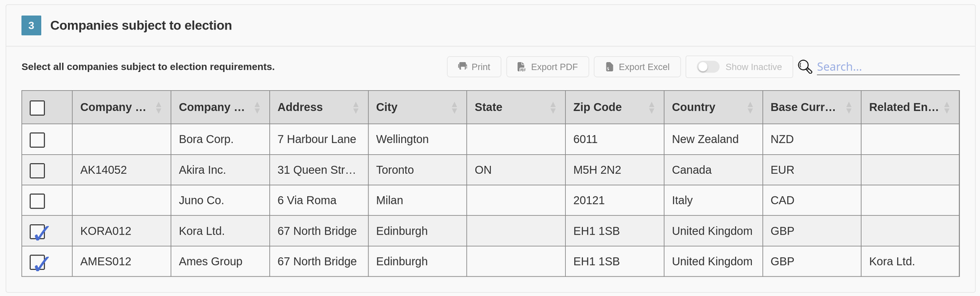The image size is (980, 296).
Task: Click the Excel file icon
Action: click(609, 67)
